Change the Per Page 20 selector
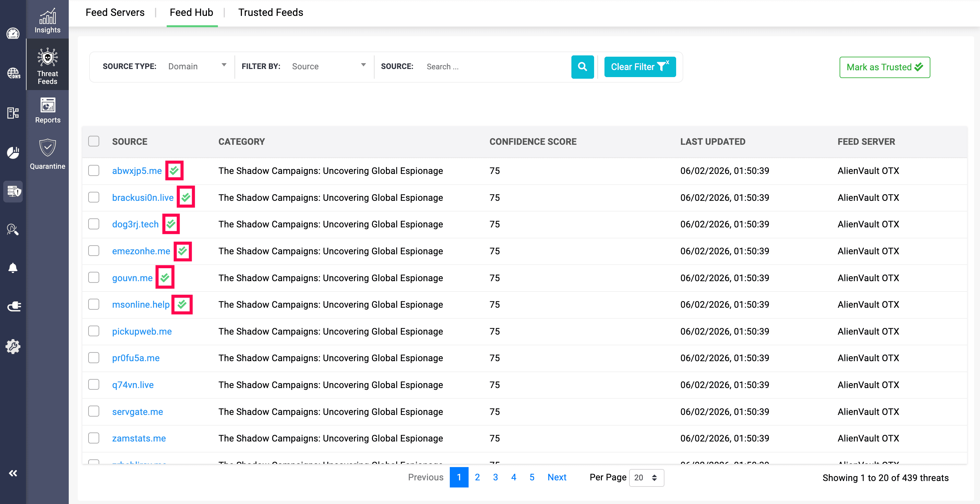 point(646,477)
